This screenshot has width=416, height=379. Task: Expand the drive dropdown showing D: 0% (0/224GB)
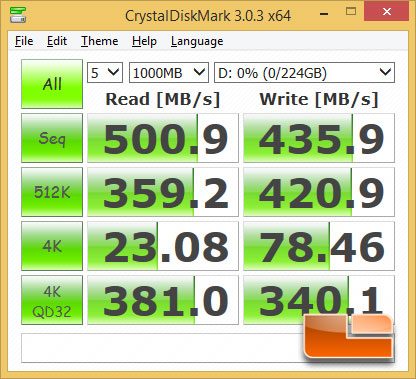click(x=305, y=72)
